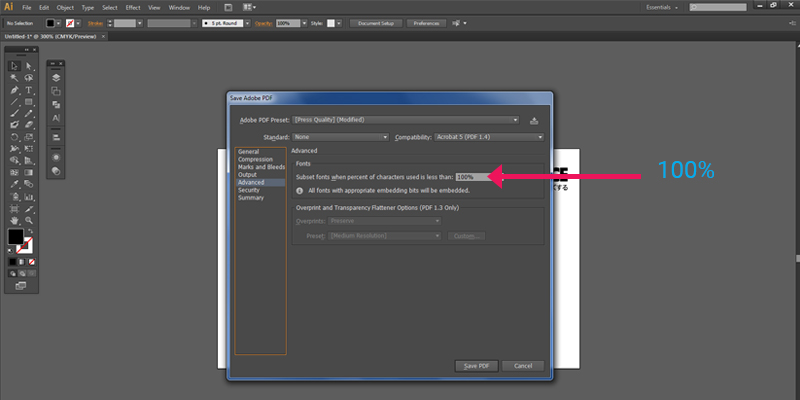
Task: Click the Save PDF button
Action: click(476, 366)
